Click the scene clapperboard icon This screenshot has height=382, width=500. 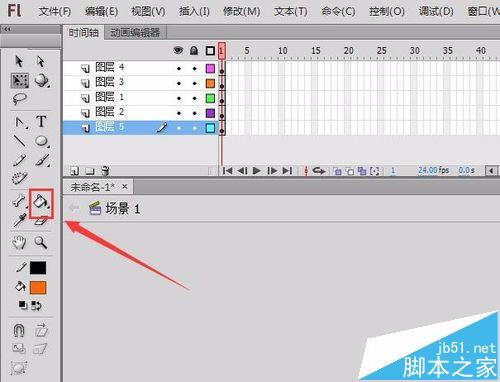(95, 208)
